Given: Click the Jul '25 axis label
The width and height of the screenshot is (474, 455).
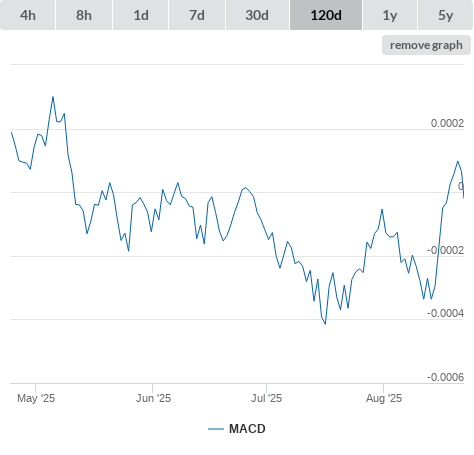Looking at the screenshot, I should click(266, 398).
